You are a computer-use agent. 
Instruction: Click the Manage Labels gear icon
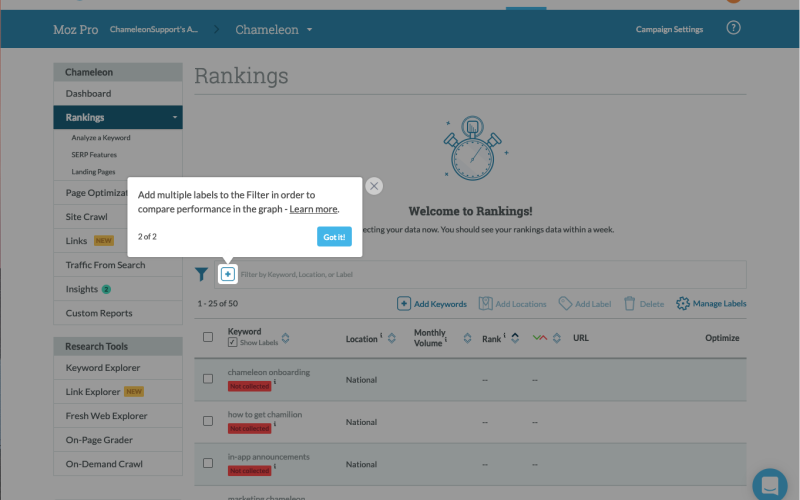683,304
